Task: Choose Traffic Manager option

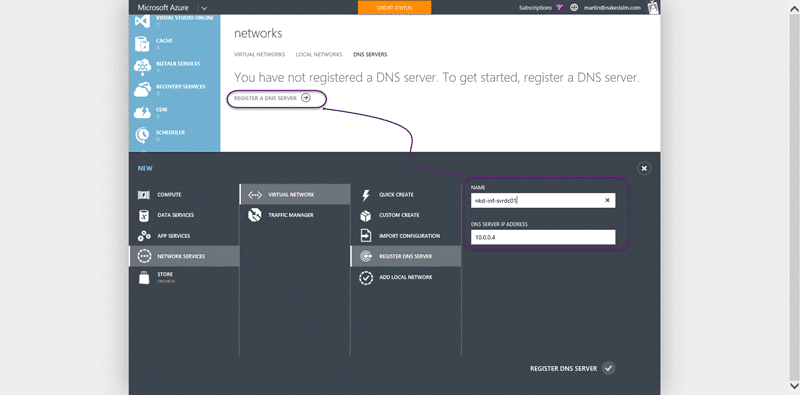Action: coord(294,215)
